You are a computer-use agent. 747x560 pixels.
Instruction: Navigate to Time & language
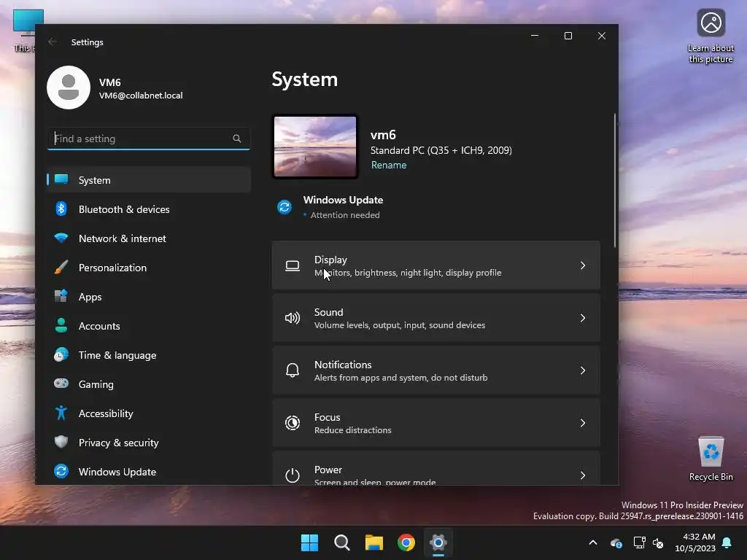click(x=149, y=355)
